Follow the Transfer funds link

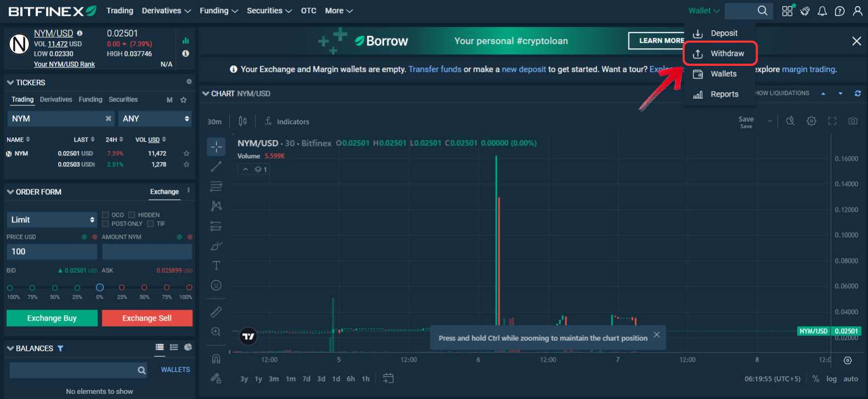click(435, 69)
